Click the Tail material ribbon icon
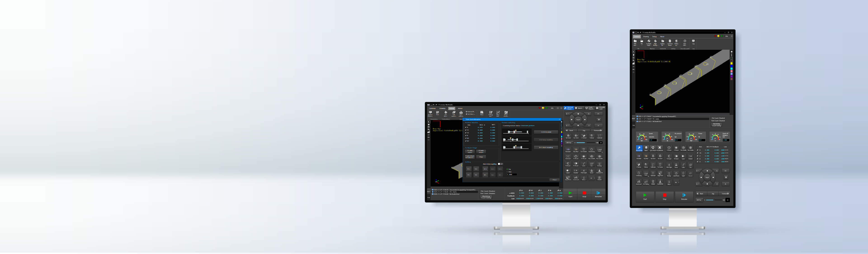Image resolution: width=868 pixels, height=254 pixels. (x=454, y=113)
